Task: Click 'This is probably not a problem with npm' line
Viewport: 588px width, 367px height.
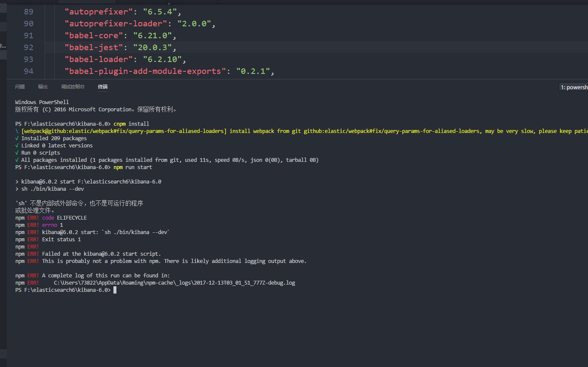Action: [x=161, y=261]
